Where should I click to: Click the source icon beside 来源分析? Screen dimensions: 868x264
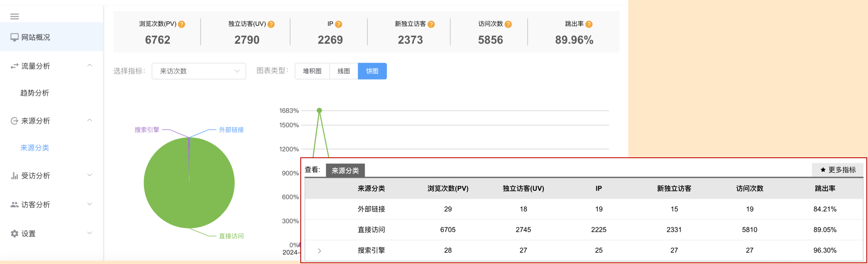tap(14, 121)
